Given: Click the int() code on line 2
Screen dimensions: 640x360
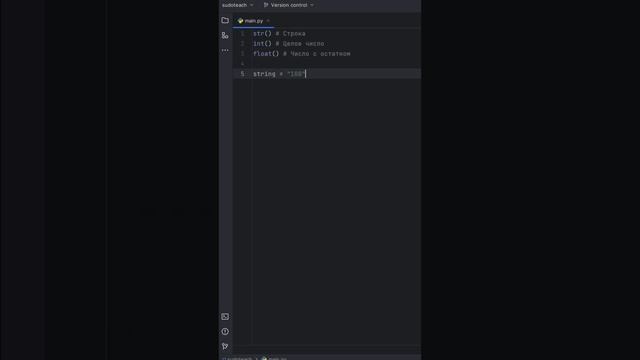Looking at the screenshot, I should 262,44.
